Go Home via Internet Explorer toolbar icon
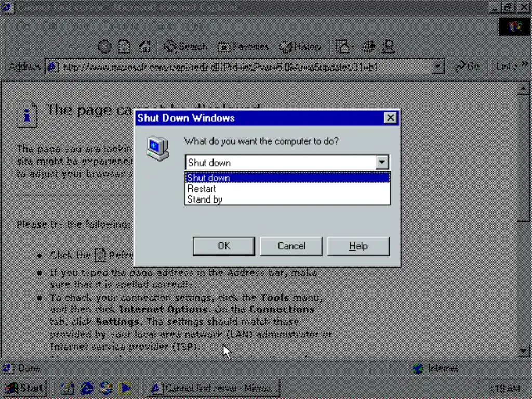 144,46
